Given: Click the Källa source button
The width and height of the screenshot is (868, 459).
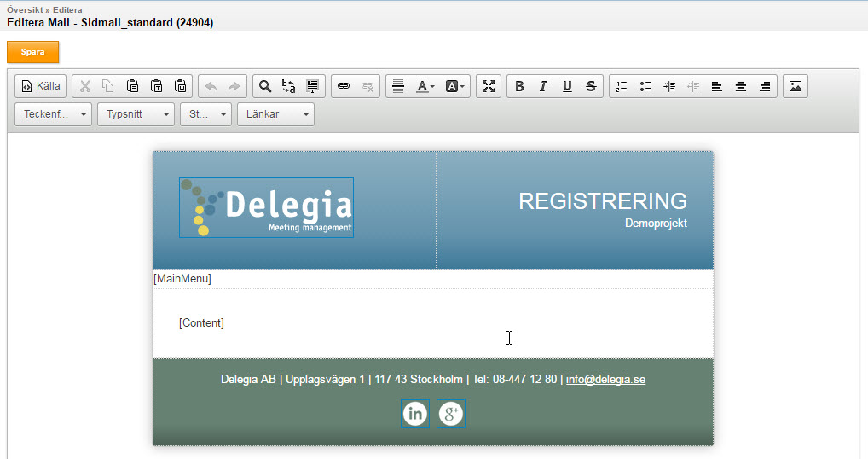Looking at the screenshot, I should click(40, 86).
